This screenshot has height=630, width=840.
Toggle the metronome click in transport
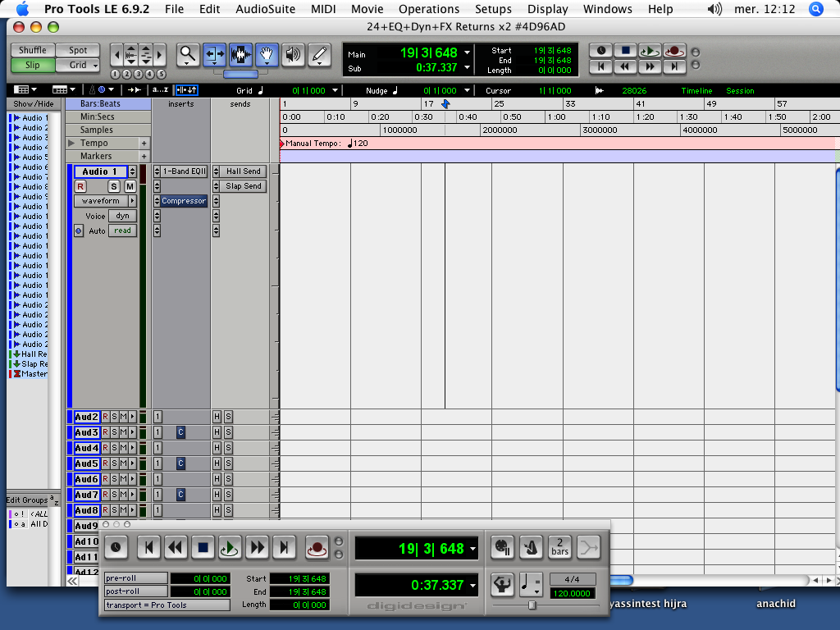coord(532,546)
